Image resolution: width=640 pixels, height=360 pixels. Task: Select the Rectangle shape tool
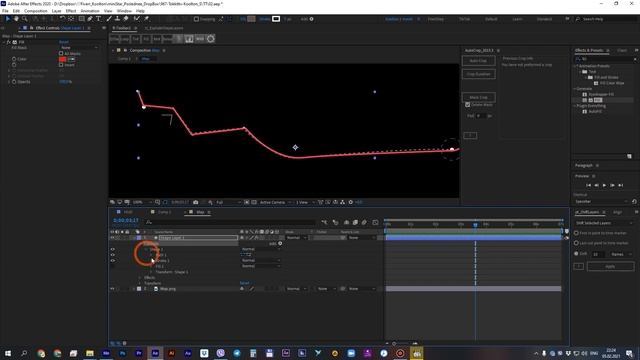tap(82, 19)
